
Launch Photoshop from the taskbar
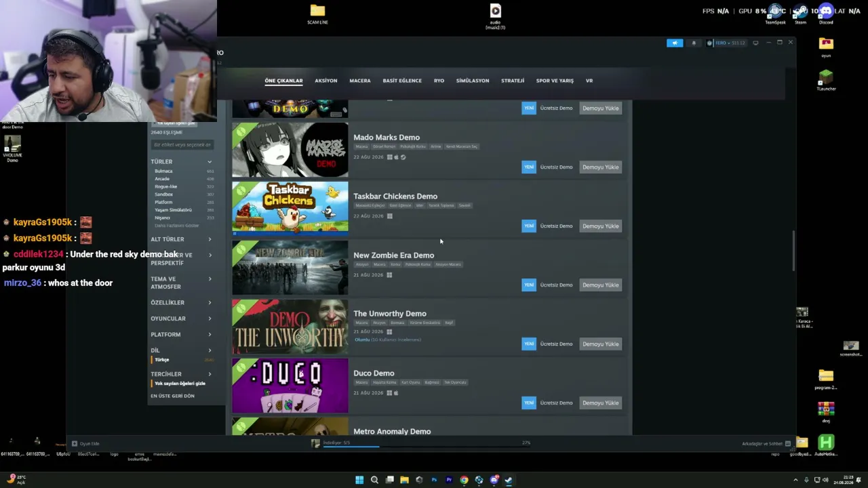click(434, 480)
